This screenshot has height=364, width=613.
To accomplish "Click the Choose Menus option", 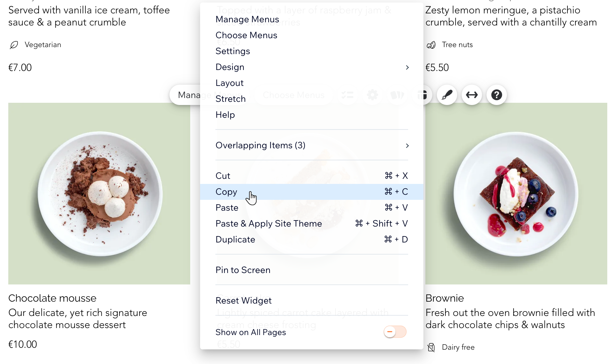I will pyautogui.click(x=246, y=35).
